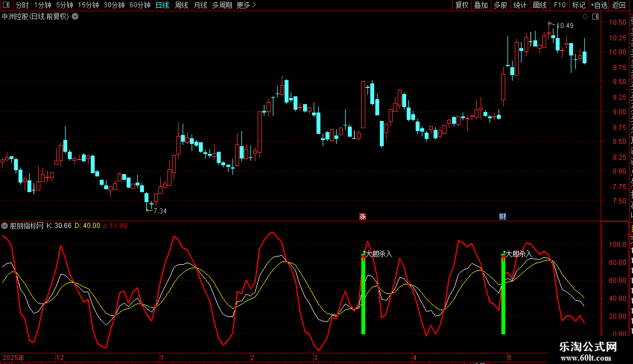Click the first 大胆杀入 signal label
Image resolution: width=633 pixels, height=364 pixels.
[378, 254]
